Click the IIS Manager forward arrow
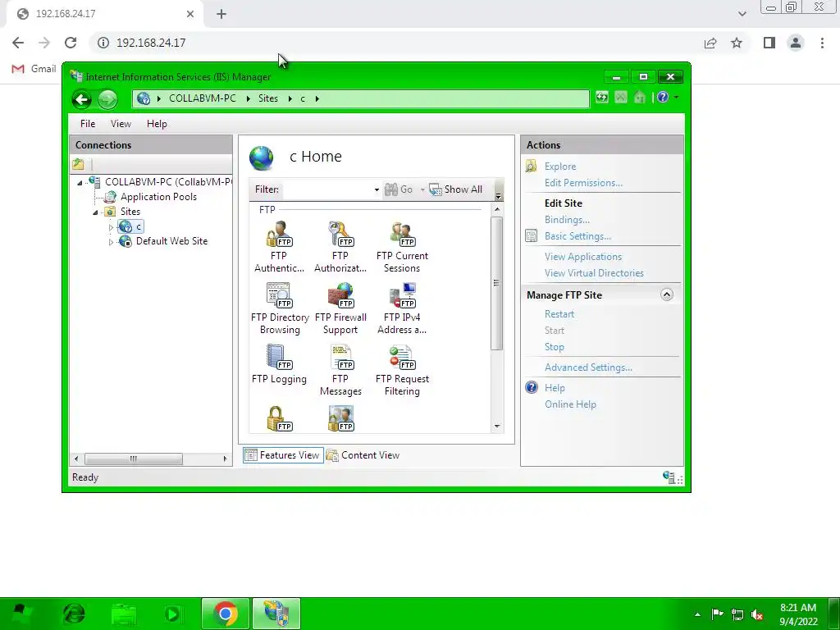This screenshot has width=840, height=630. [107, 99]
